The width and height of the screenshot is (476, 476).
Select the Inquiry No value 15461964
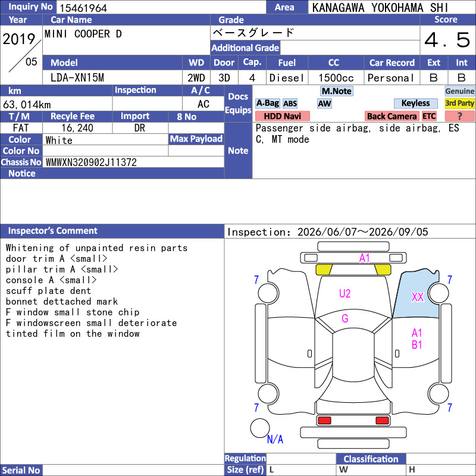[83, 8]
